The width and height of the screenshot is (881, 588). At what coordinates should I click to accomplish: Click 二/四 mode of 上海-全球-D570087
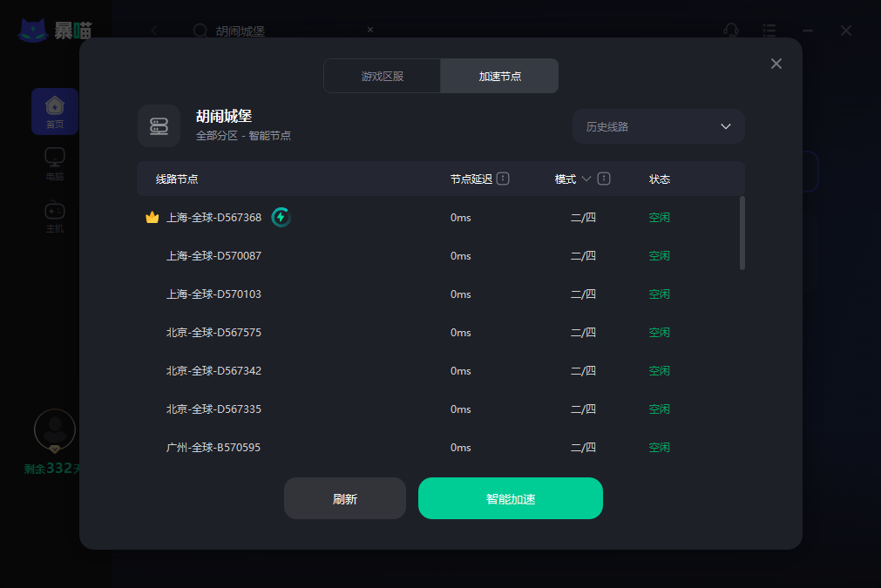[x=583, y=255]
